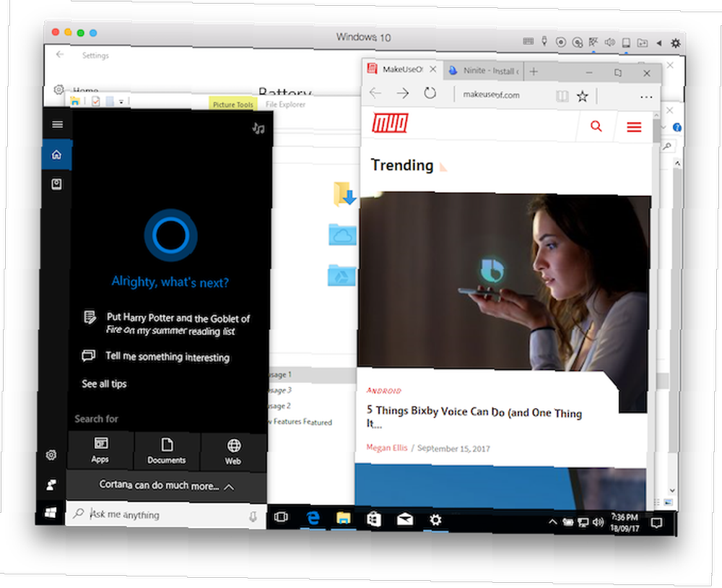
Task: Switch to the MakeUseOf tab
Action: pyautogui.click(x=401, y=69)
